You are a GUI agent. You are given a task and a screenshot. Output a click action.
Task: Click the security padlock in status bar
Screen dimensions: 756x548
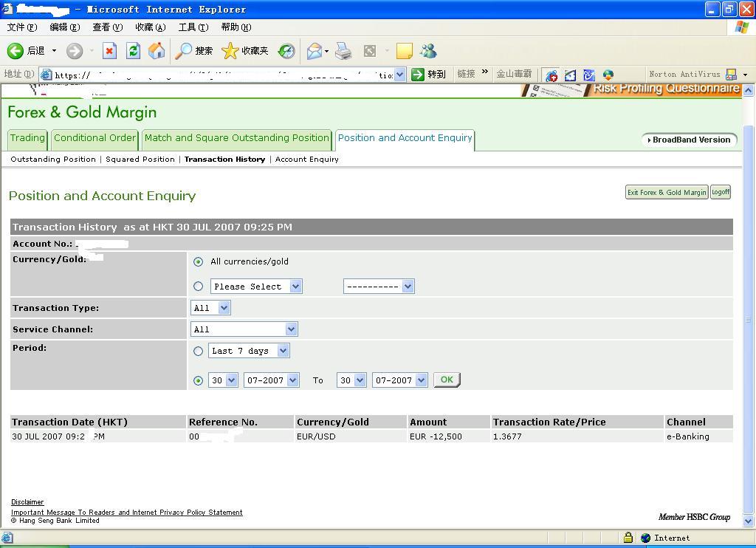click(628, 537)
